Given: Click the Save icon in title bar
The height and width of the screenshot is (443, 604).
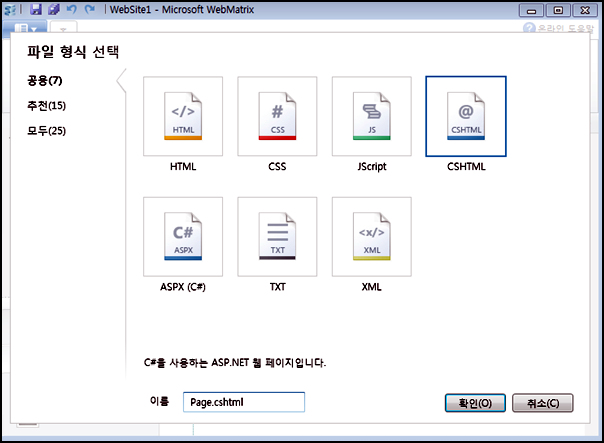Looking at the screenshot, I should (x=36, y=9).
